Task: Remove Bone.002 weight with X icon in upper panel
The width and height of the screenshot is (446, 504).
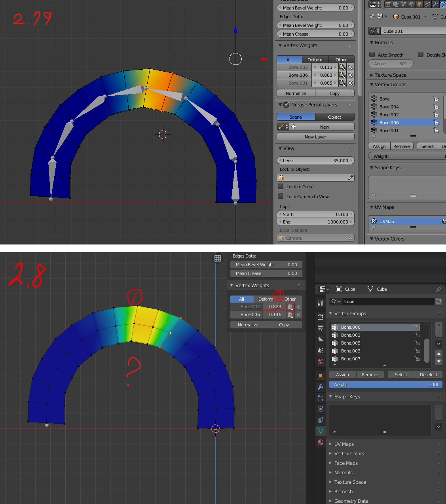Action: tap(350, 67)
